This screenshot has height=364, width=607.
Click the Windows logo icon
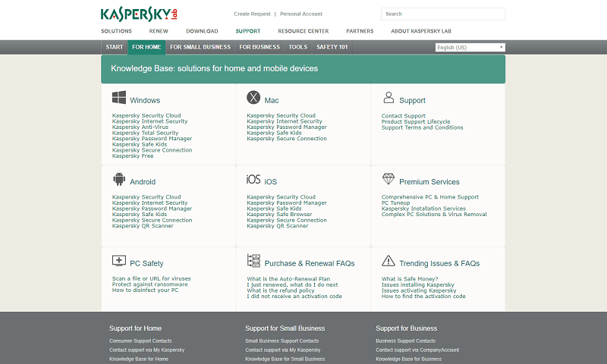[119, 98]
